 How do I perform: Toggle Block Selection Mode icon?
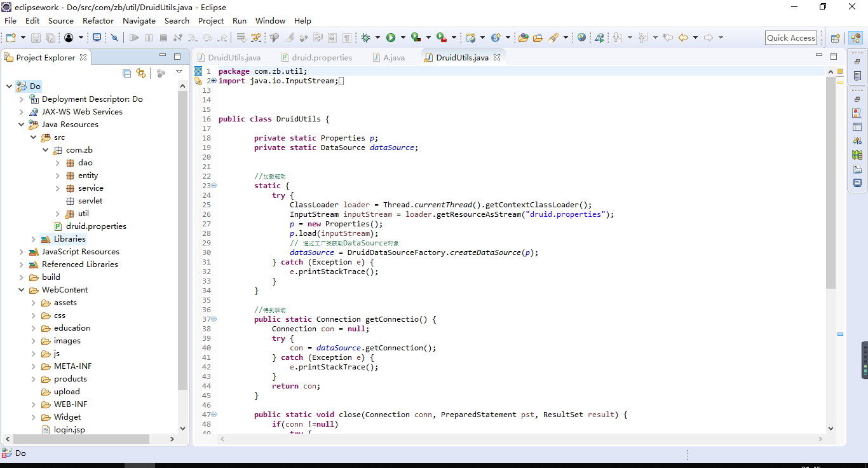332,38
